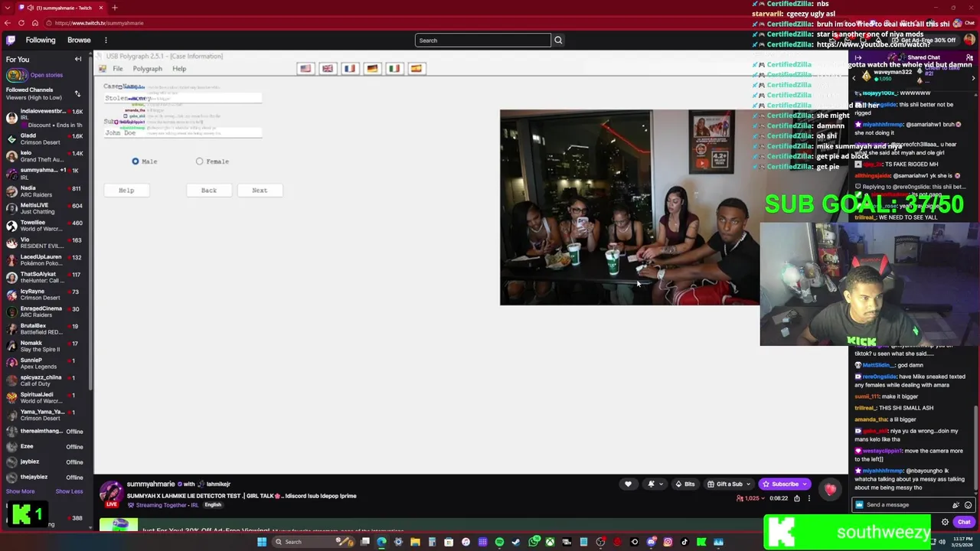The image size is (980, 551).
Task: Open the emote picker in chat box
Action: coord(968,505)
